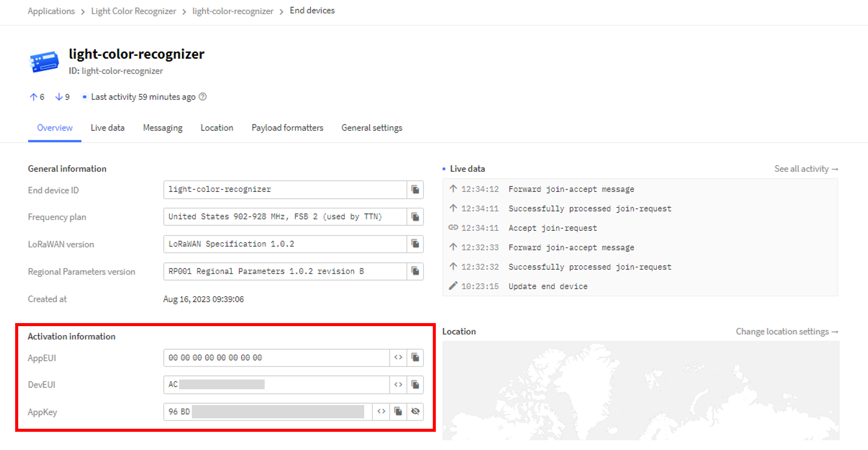
Task: Open the General settings tab
Action: click(371, 128)
